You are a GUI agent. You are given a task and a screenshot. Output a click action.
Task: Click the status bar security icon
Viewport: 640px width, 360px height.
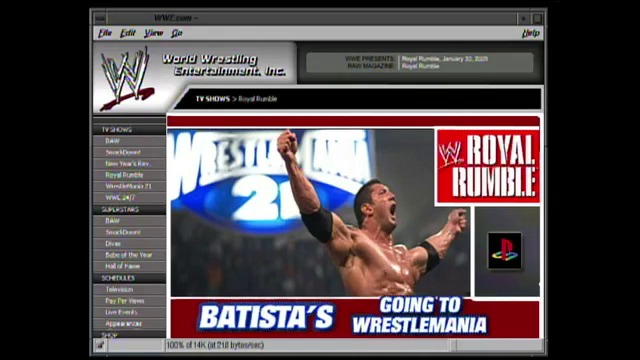click(100, 345)
